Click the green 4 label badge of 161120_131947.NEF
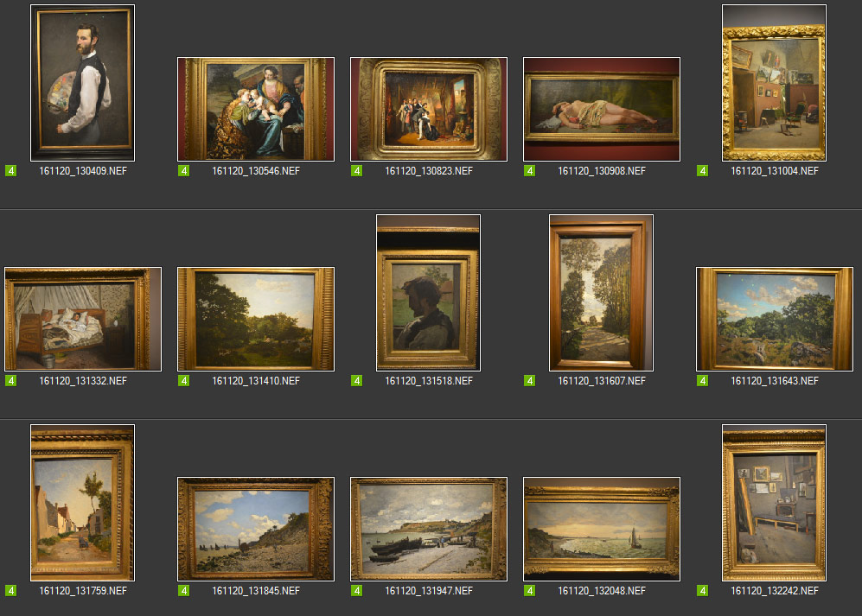 357,591
